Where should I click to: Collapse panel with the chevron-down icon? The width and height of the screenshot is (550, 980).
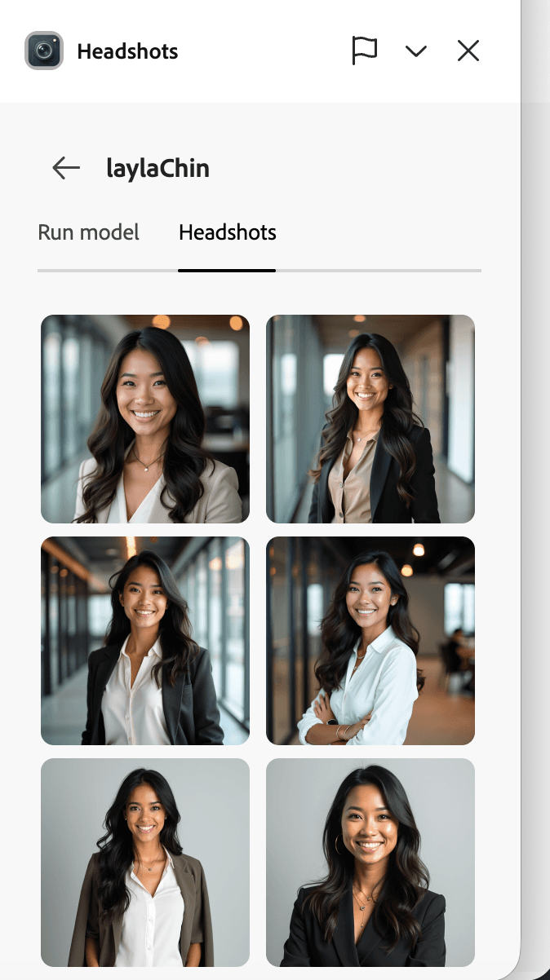click(416, 51)
